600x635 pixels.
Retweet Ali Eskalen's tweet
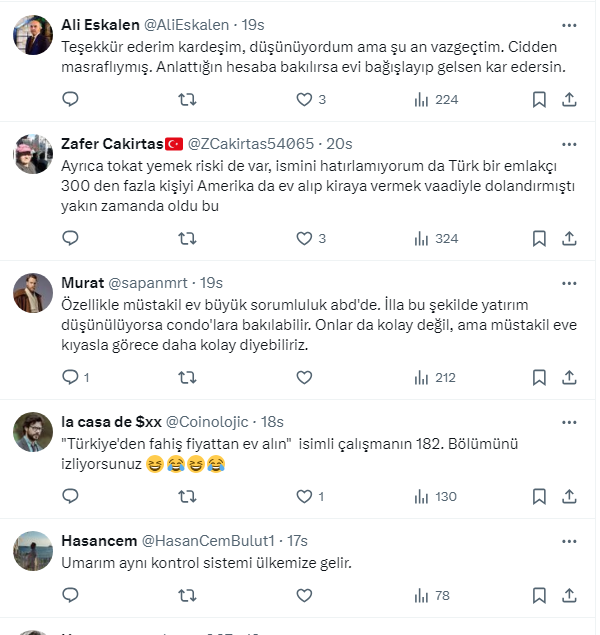186,99
